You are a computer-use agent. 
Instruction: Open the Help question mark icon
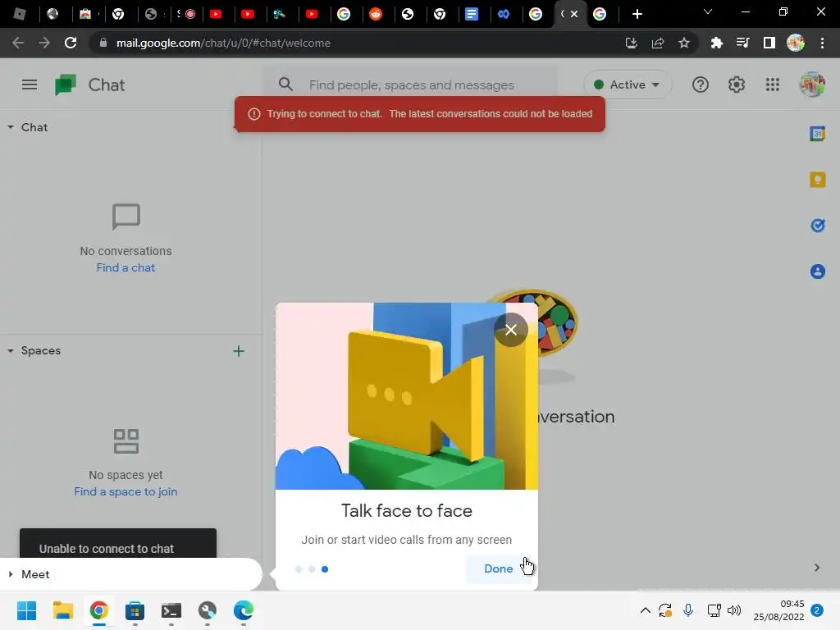[x=701, y=84]
